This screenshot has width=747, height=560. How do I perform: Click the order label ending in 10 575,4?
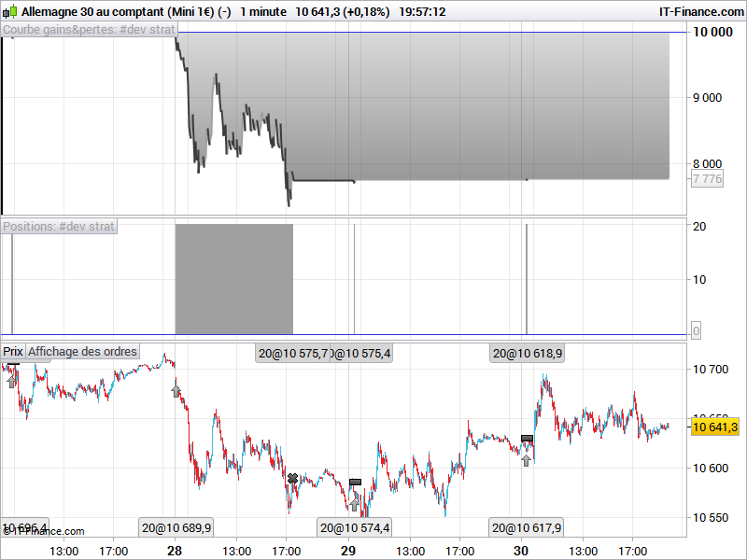(361, 354)
